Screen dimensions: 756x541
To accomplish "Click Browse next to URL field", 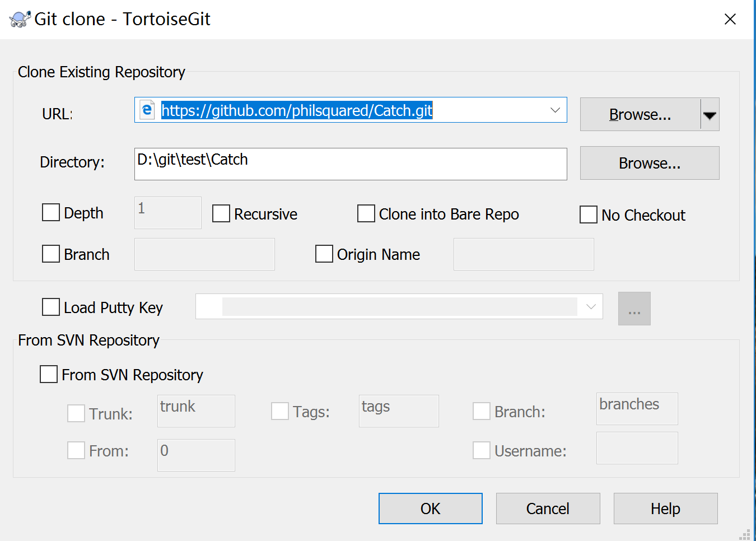I will click(640, 115).
